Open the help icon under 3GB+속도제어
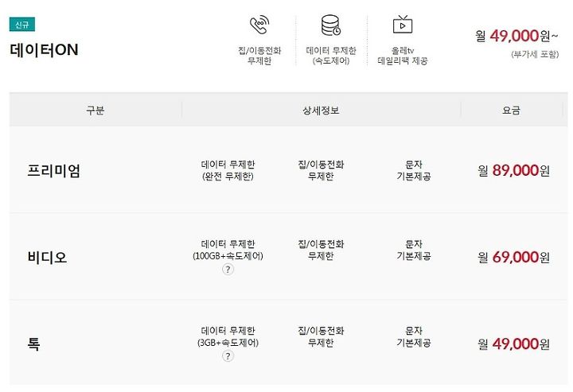Viewport: 573px width, 392px height. click(228, 356)
